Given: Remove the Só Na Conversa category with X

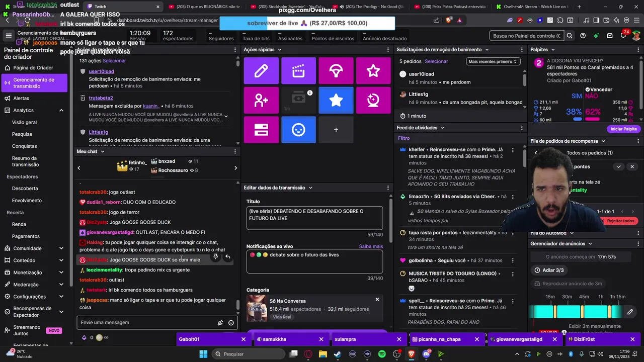Looking at the screenshot, I should pos(377,300).
